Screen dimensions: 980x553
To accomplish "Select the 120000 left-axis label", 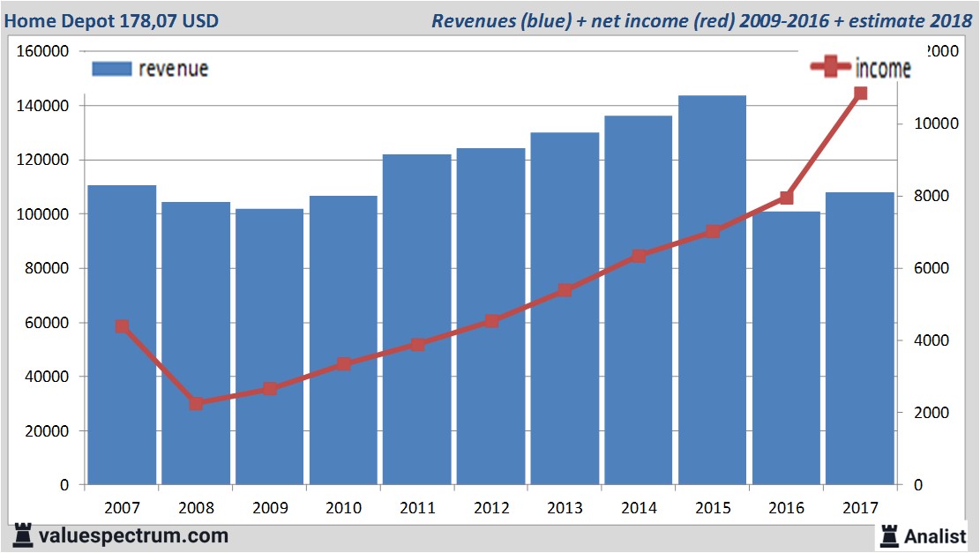I will 42,160.
